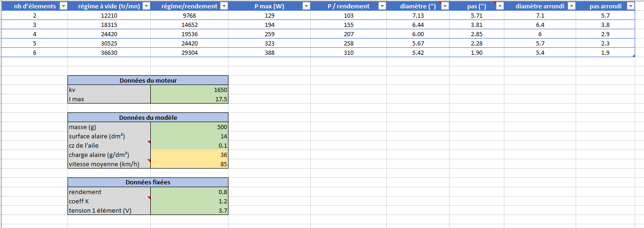Open the P max (W) filter arrow
Viewport: 644px width, 228px height.
[x=306, y=6]
